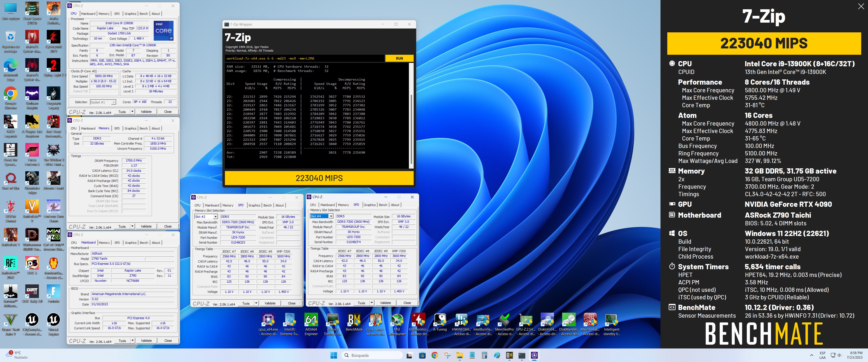868x362 pixels.
Task: Expand Tools dropdown arrow in Memory window
Action: [x=132, y=226]
